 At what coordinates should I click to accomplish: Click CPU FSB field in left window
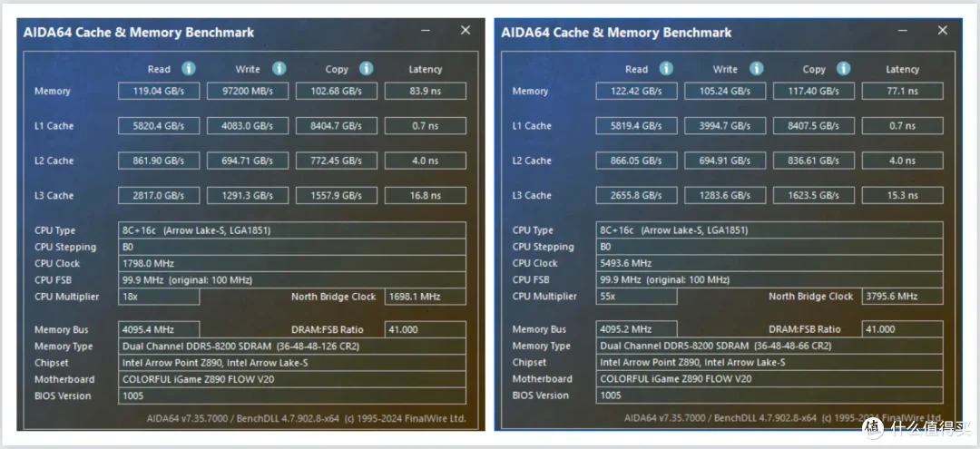pos(292,279)
